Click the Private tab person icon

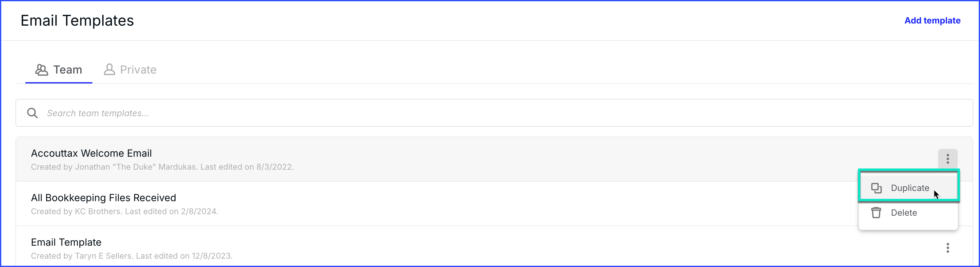110,70
